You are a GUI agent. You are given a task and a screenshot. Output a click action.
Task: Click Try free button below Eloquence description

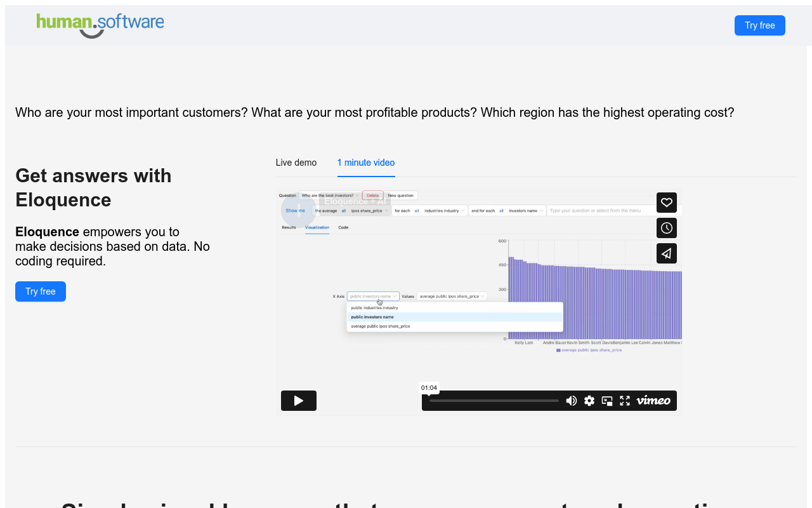coord(41,291)
